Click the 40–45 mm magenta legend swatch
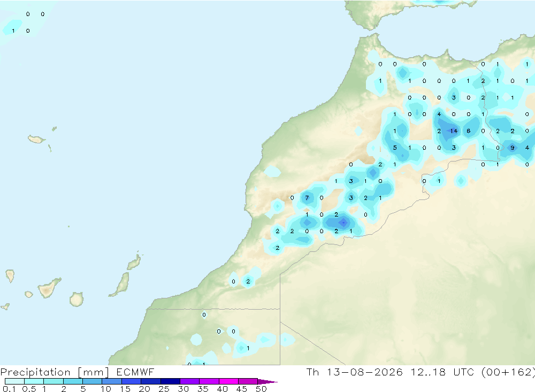The height and width of the screenshot is (392, 535). pos(228,381)
